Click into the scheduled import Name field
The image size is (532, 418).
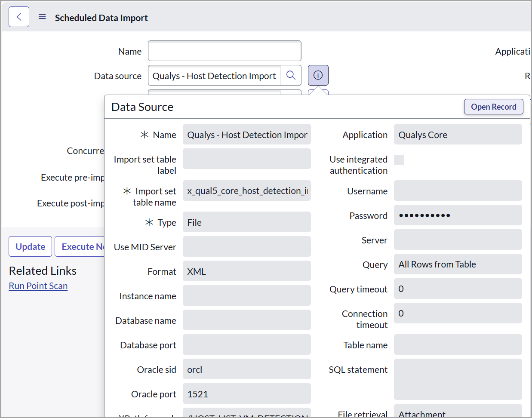click(224, 51)
